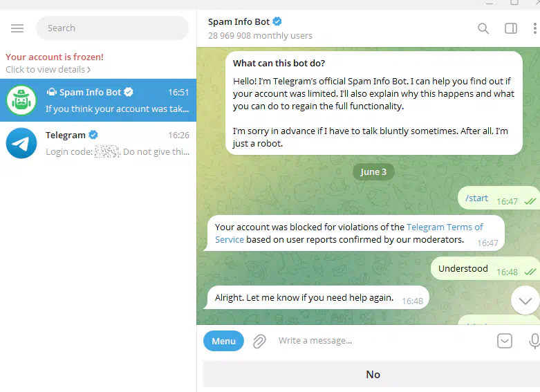
Task: Select the Spam Info Bot chat
Action: click(98, 100)
